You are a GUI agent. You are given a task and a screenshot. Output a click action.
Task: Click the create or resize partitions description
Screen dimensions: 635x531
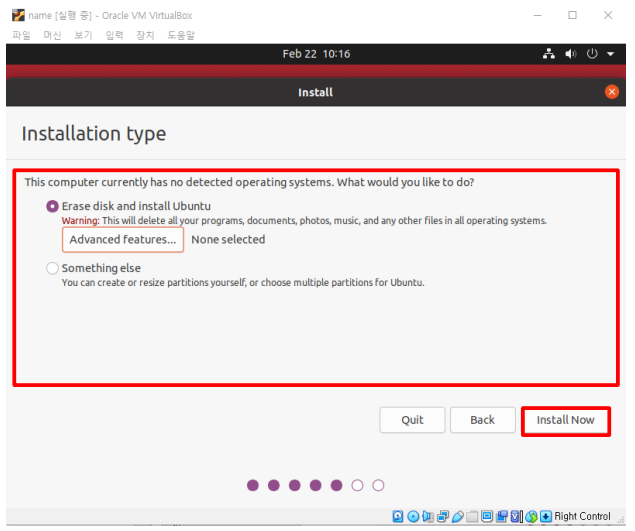tap(243, 283)
